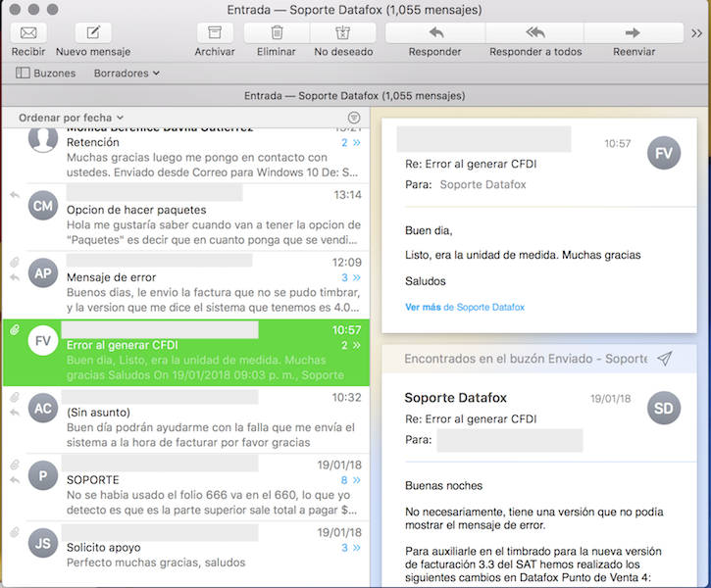The image size is (711, 588).
Task: Click paperclip icon on SOPORTE message
Action: click(15, 465)
